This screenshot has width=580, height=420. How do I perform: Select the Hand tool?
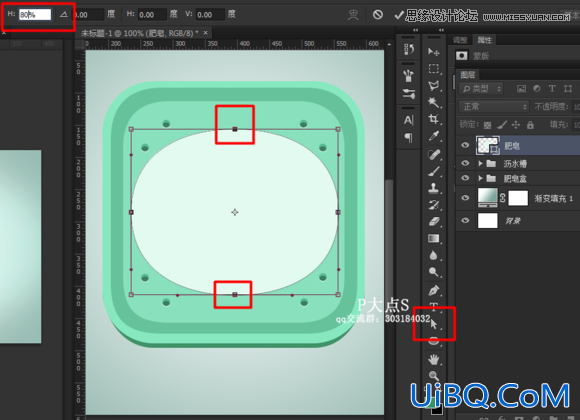(434, 359)
